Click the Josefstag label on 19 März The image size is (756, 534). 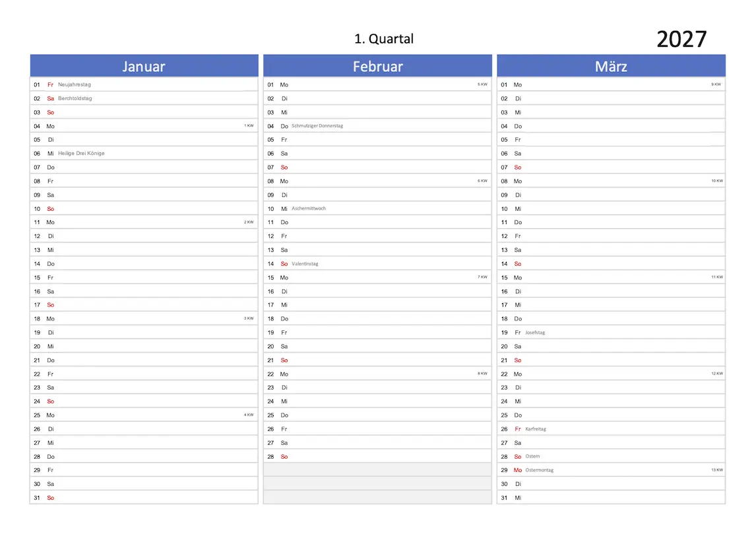point(535,333)
